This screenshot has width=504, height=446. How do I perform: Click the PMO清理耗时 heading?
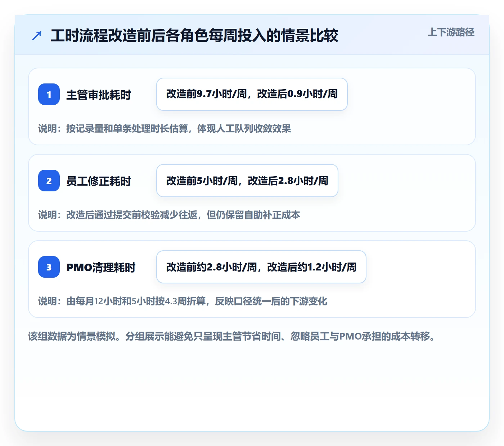(101, 268)
